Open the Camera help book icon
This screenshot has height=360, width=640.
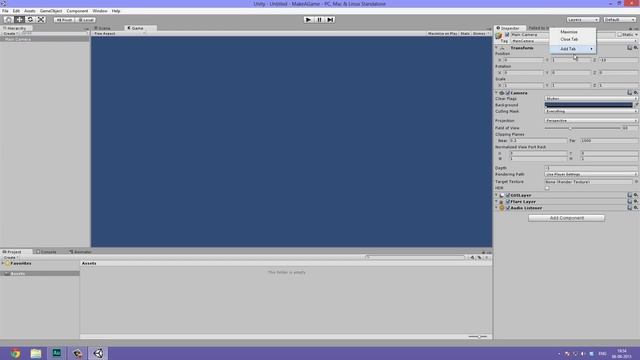click(x=629, y=93)
